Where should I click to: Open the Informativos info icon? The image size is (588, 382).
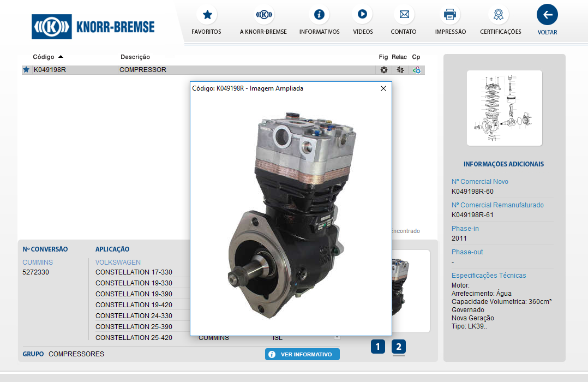pos(319,15)
